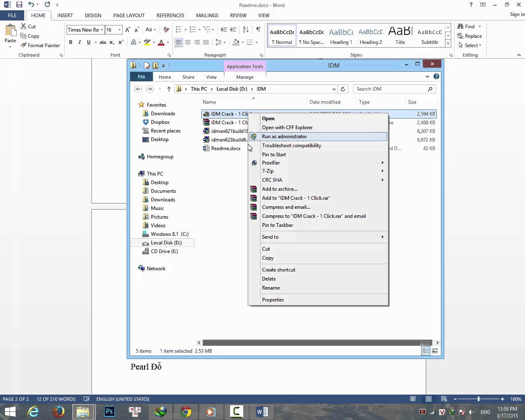Open Google Chrome from the taskbar
This screenshot has width=525, height=420.
pos(186,411)
